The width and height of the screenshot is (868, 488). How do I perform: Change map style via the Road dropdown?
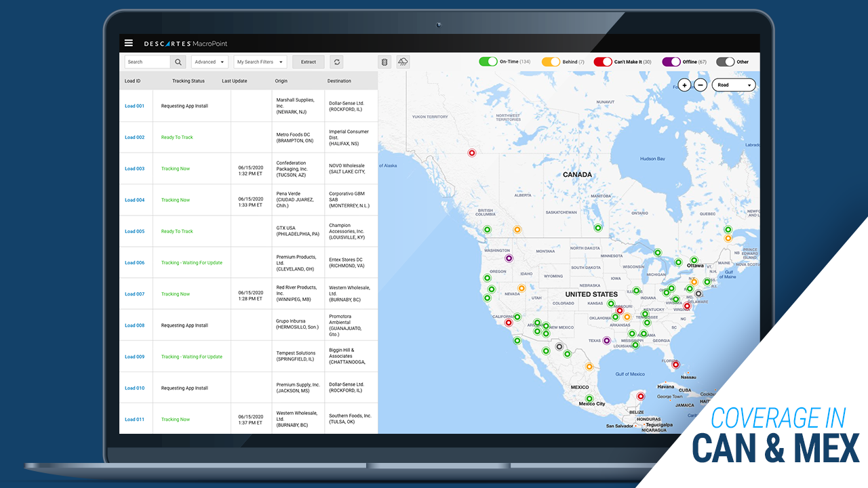734,85
